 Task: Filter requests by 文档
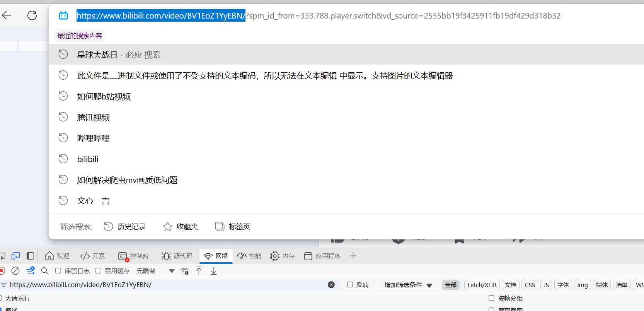click(511, 285)
